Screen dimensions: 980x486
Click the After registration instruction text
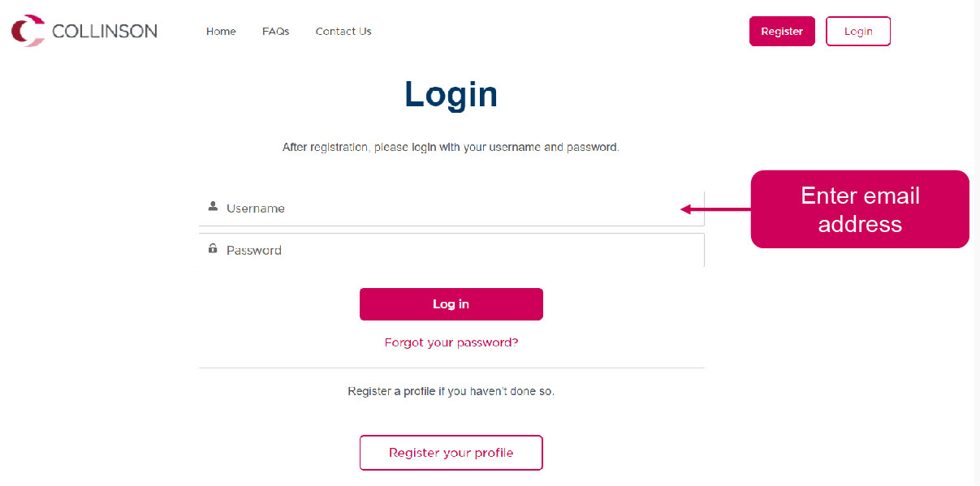[451, 148]
